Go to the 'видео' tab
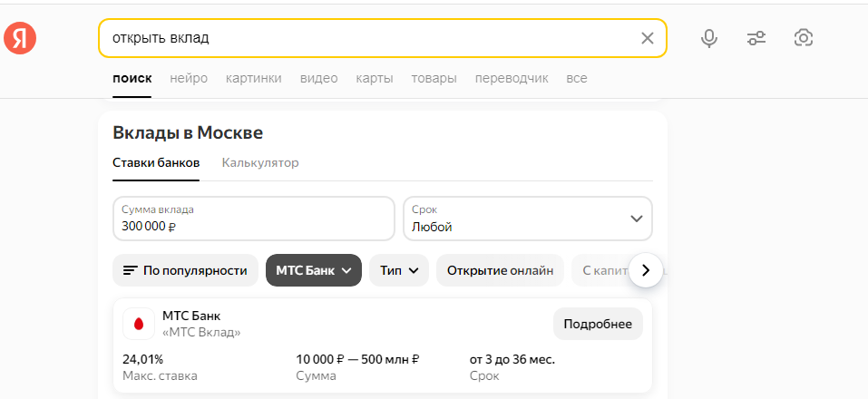 [x=319, y=79]
